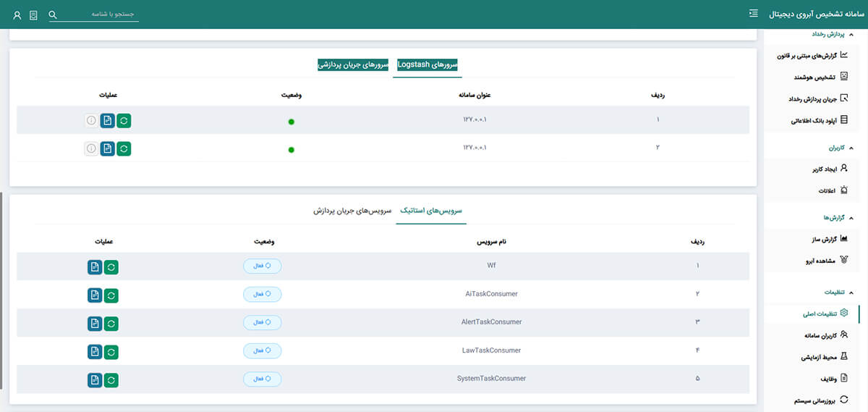This screenshot has height=412, width=868.
Task: Click the user profile icon in header
Action: click(x=17, y=14)
